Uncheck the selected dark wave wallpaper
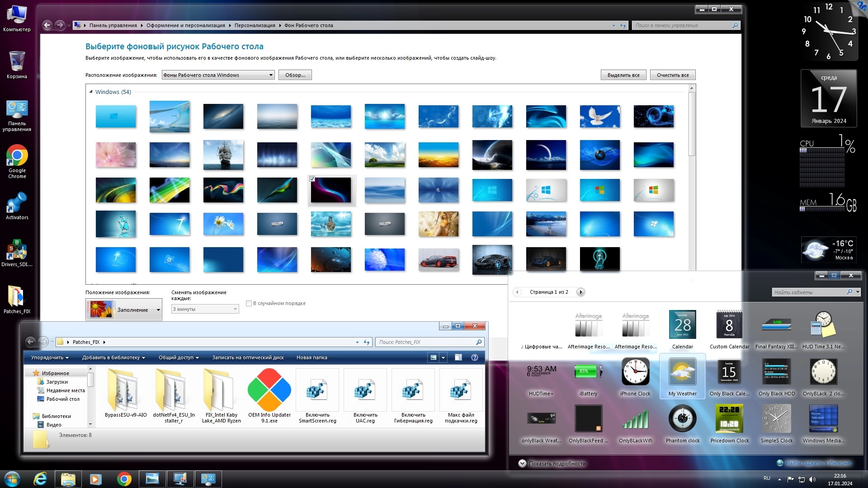This screenshot has height=488, width=868. coord(312,179)
